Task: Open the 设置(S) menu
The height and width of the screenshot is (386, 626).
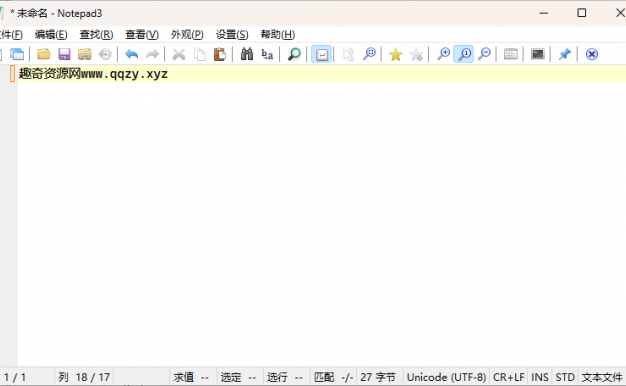Action: click(232, 35)
